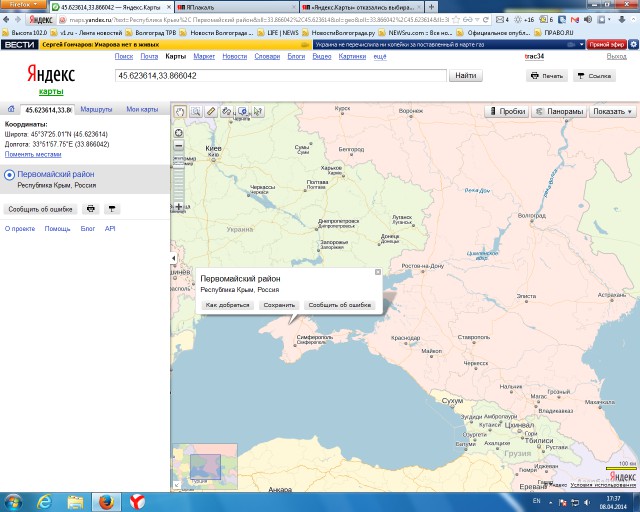This screenshot has width=640, height=512.
Task: Click the sidebar printer icon button
Action: pyautogui.click(x=91, y=209)
